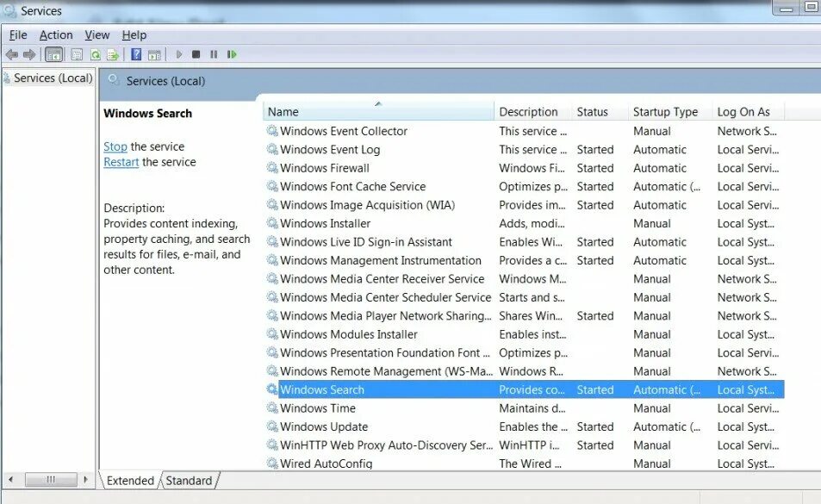Click the Services title bar icon
The width and height of the screenshot is (821, 504).
point(9,10)
